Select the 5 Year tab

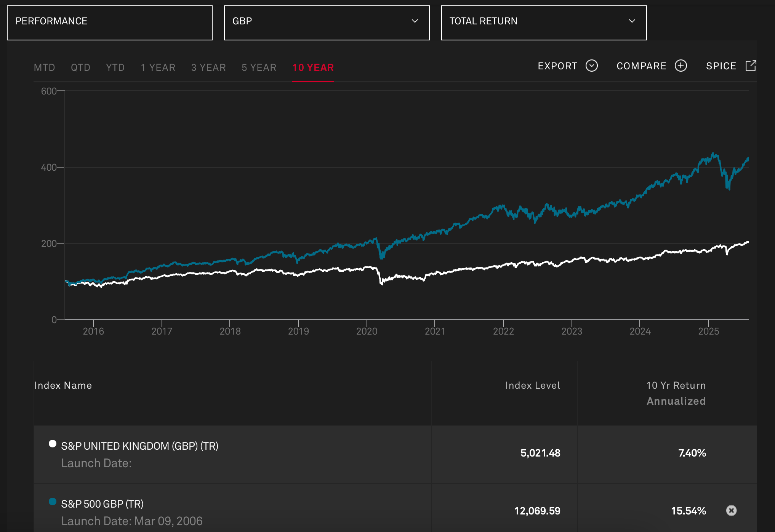259,67
